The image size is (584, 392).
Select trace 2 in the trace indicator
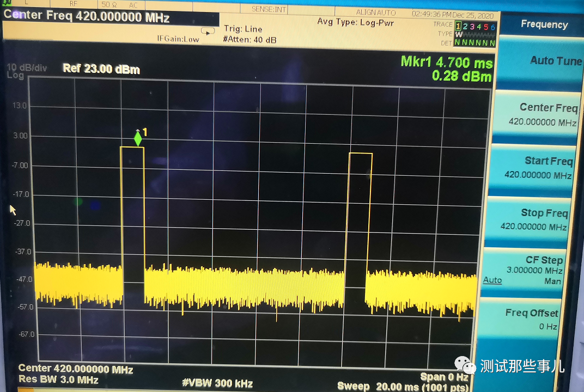[x=465, y=27]
